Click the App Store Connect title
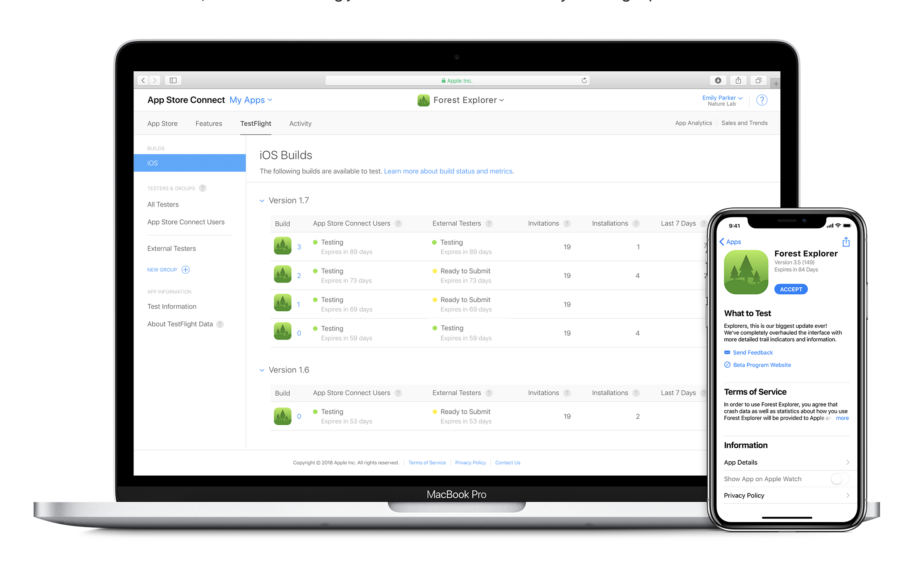The image size is (924, 586). click(x=186, y=100)
